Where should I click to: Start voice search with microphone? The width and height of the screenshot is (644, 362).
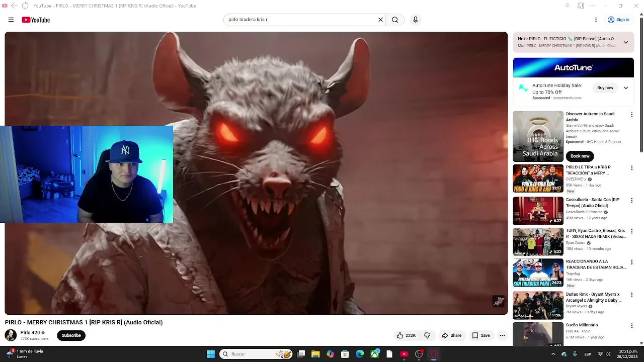[415, 20]
